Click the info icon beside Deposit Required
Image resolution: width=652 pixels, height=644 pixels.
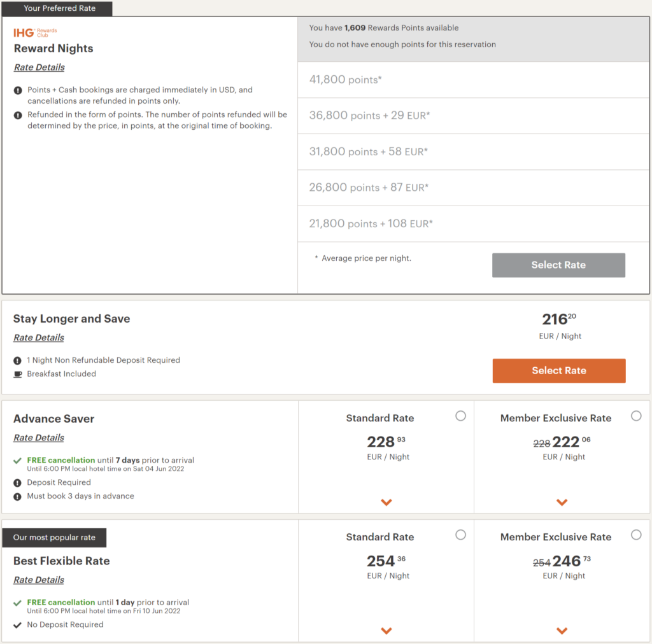click(x=18, y=483)
